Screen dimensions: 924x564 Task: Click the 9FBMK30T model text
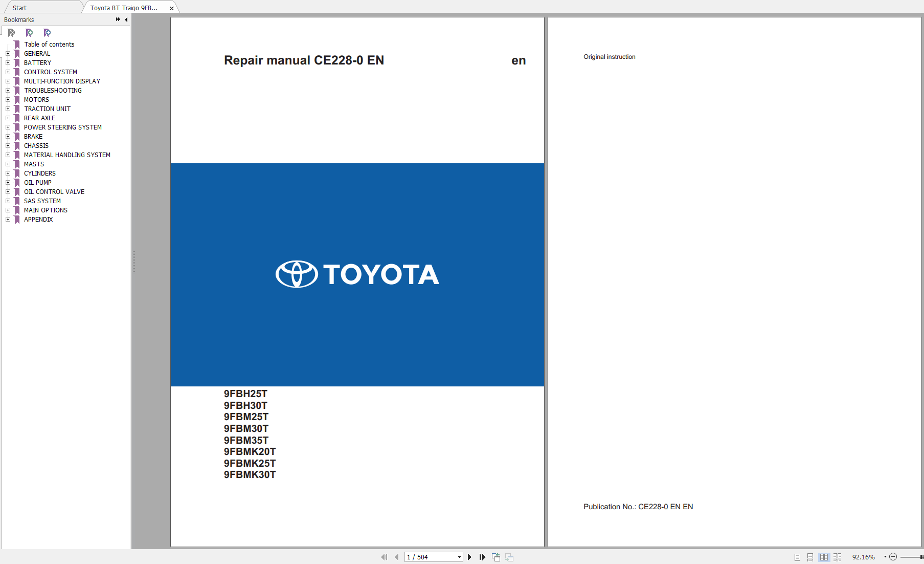[x=250, y=475]
